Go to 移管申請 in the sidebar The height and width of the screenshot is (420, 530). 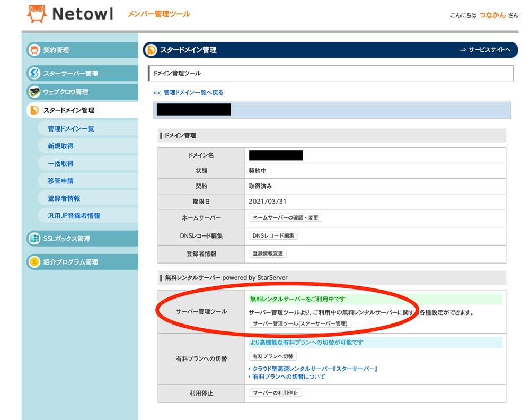click(60, 181)
